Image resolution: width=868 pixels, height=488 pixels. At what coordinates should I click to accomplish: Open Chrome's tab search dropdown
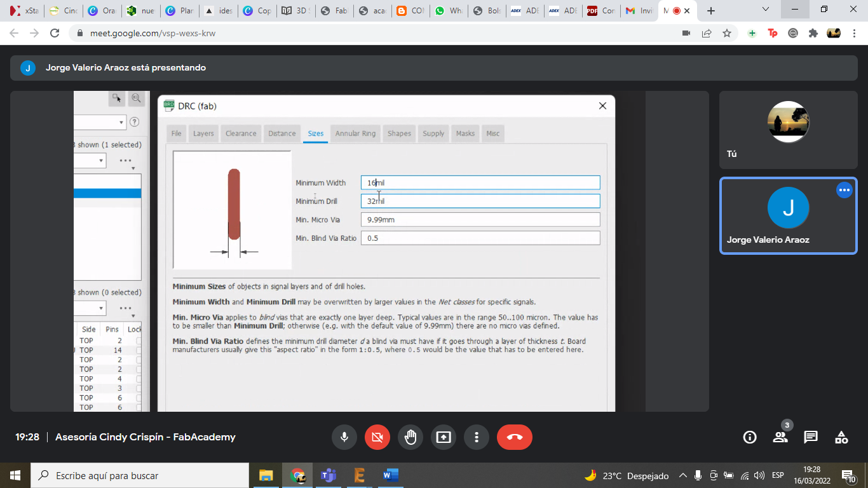[766, 10]
